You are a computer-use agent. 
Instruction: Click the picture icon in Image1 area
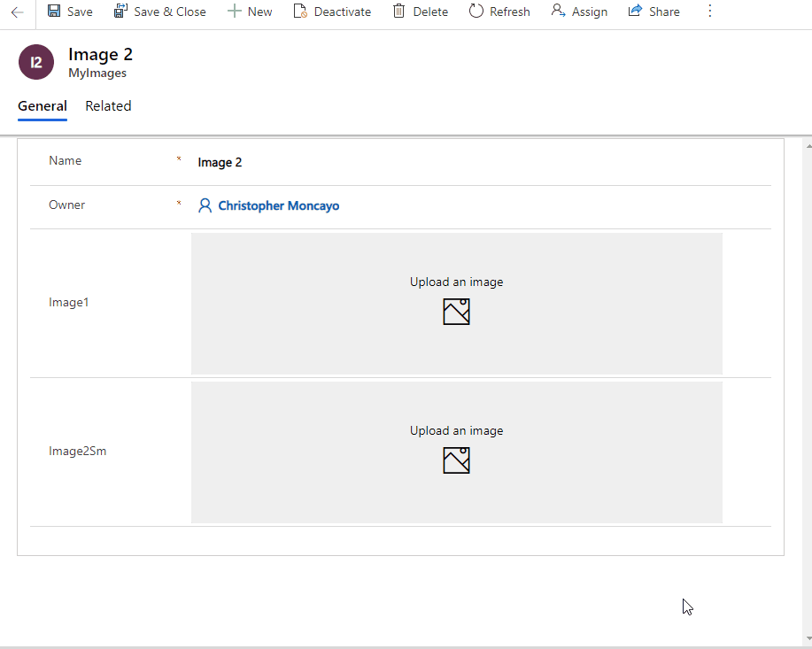pos(456,312)
